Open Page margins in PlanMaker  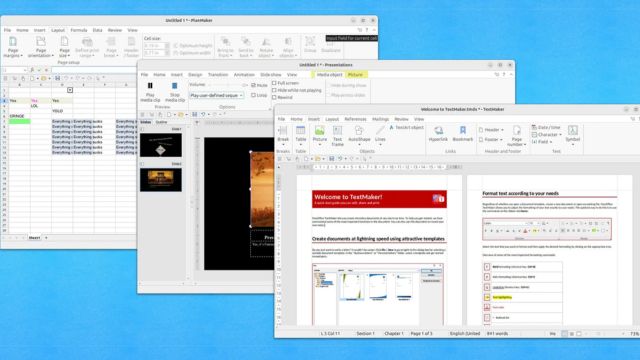point(13,47)
